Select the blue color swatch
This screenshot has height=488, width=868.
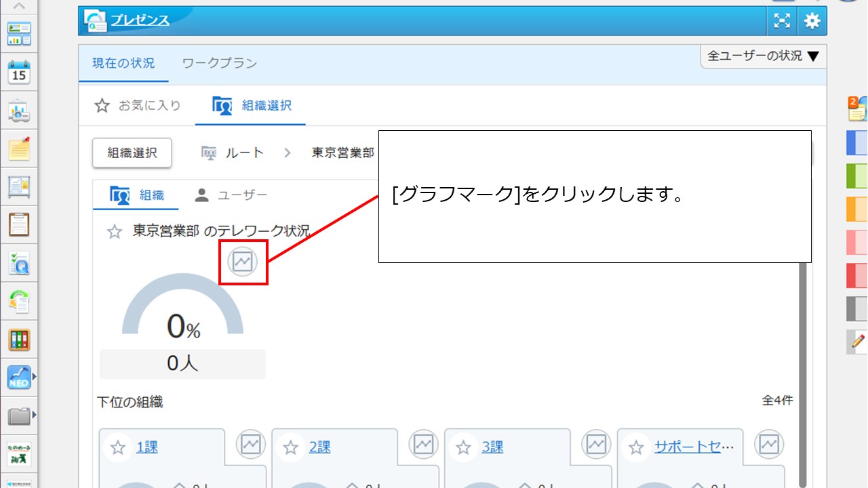[x=857, y=143]
